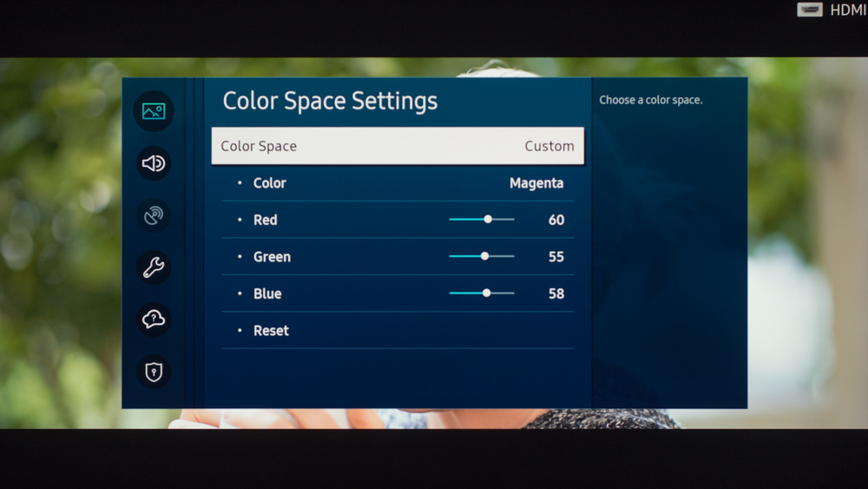Select the Color Space label
Screen dimensions: 868x489
[259, 146]
